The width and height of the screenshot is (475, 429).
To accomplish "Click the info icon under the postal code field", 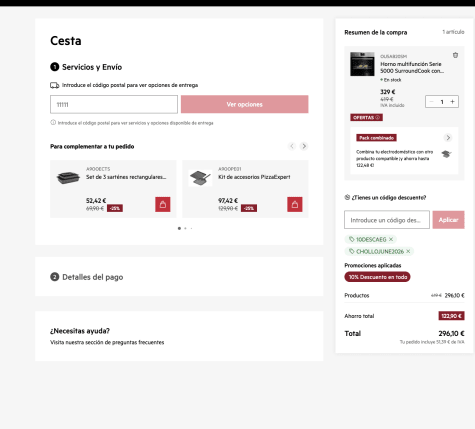I will point(53,123).
